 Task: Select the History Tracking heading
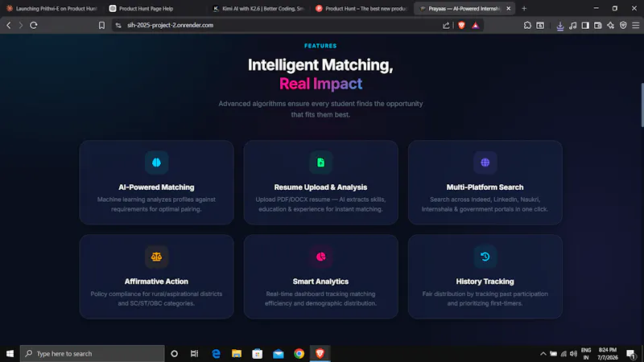click(x=485, y=282)
